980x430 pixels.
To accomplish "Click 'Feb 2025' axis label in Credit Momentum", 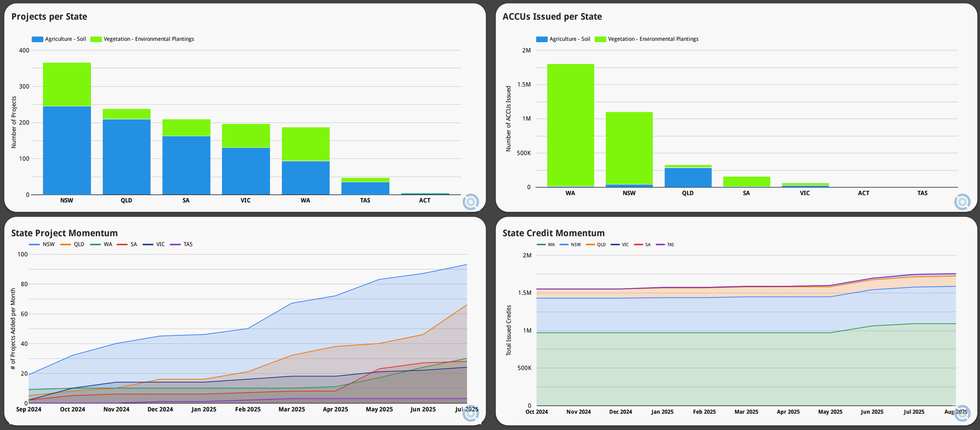I will click(x=704, y=412).
